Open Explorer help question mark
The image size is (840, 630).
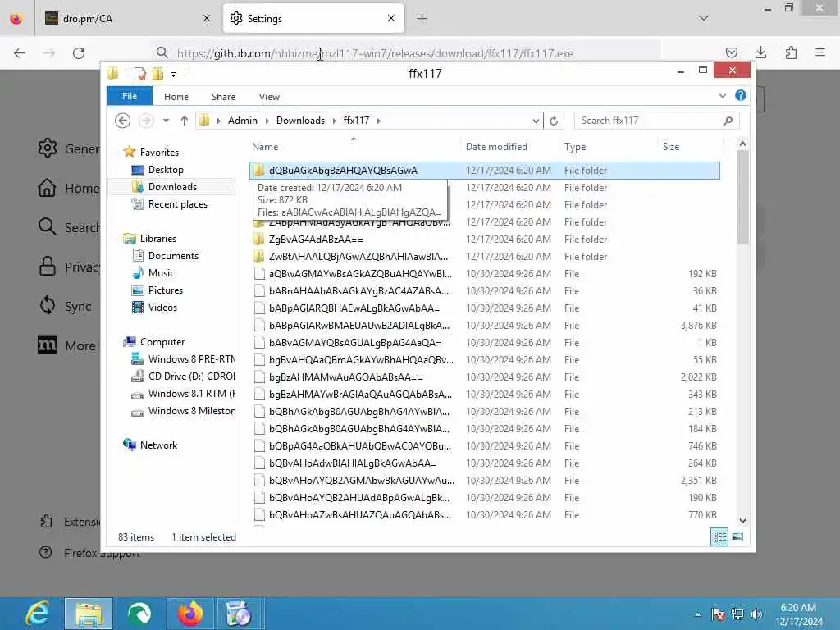tap(741, 95)
